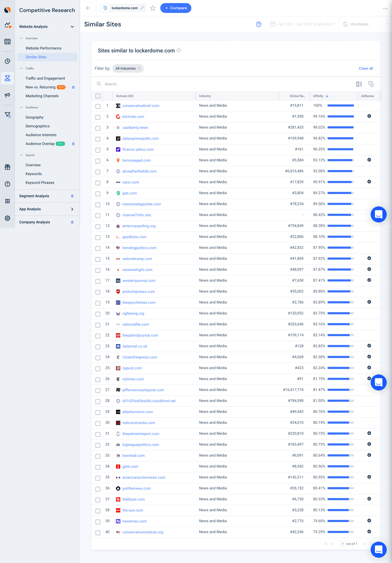Go back with the left arrow
Screen dimensions: 392x563
(88, 8)
